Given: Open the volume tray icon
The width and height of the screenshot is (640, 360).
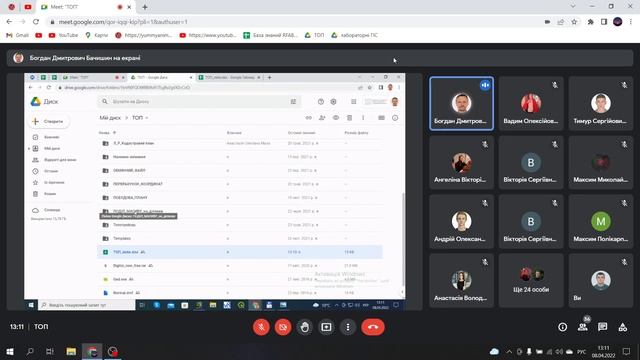Looking at the screenshot, I should click(559, 351).
